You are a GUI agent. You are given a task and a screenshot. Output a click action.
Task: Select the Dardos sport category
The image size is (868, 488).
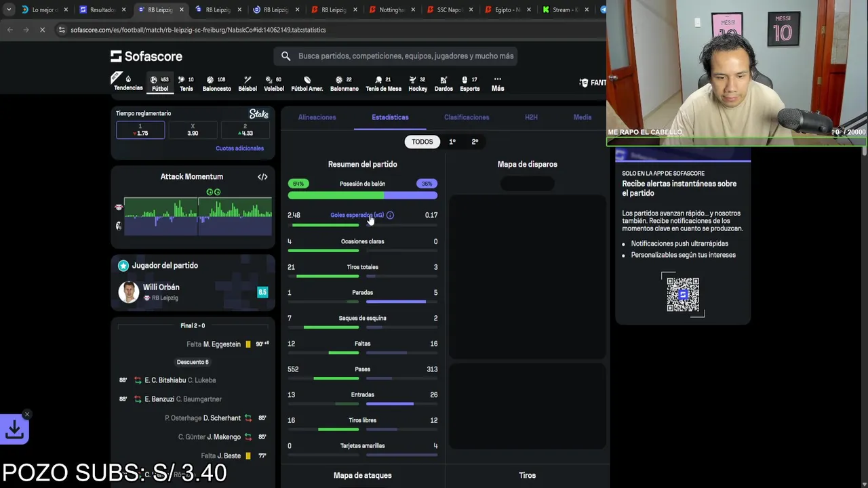[443, 83]
